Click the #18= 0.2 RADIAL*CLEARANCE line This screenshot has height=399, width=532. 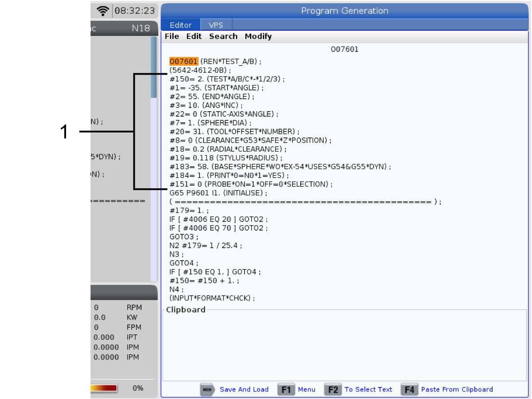228,149
